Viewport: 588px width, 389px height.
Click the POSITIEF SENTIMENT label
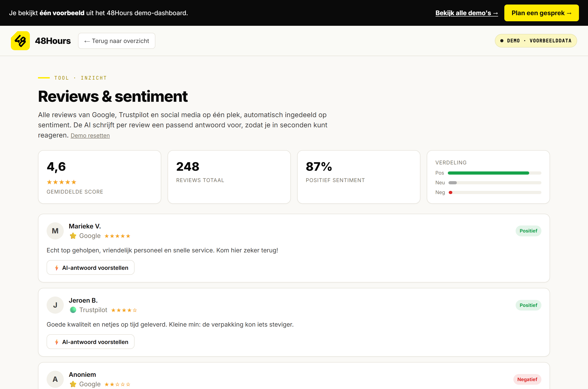click(x=335, y=180)
